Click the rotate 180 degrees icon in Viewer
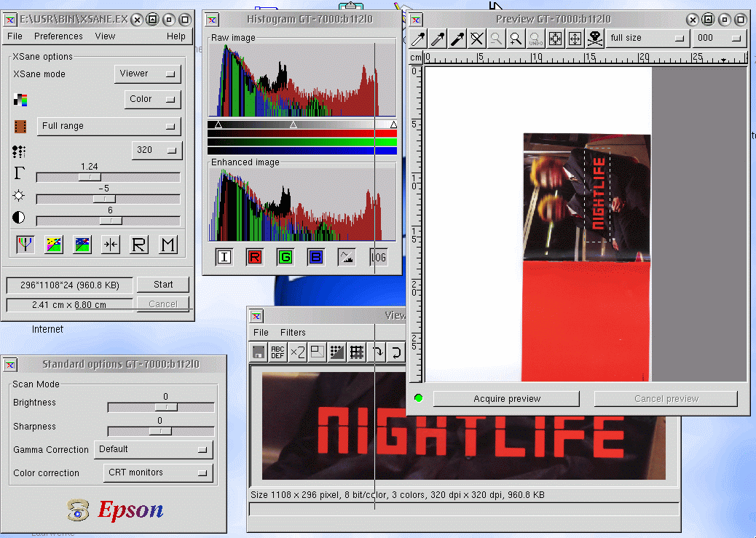This screenshot has height=538, width=756. pos(396,352)
